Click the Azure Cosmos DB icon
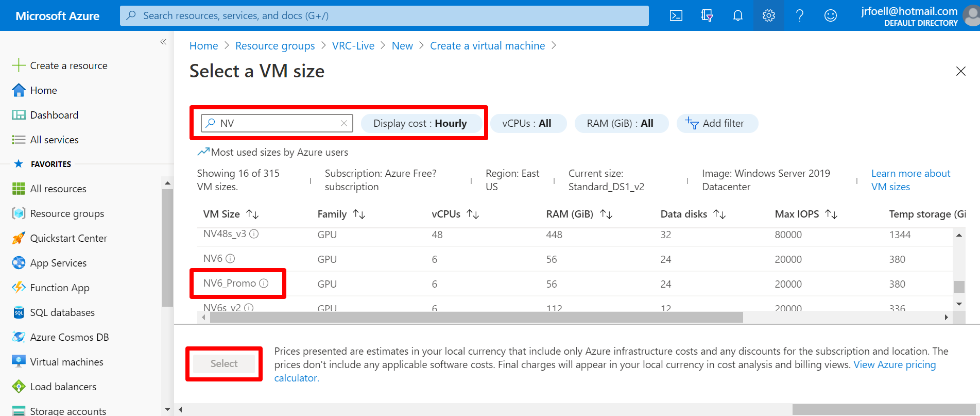The image size is (980, 416). pyautogui.click(x=19, y=337)
